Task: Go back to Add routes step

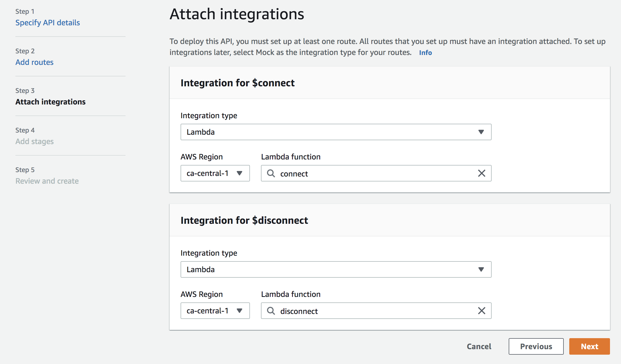Action: point(34,62)
